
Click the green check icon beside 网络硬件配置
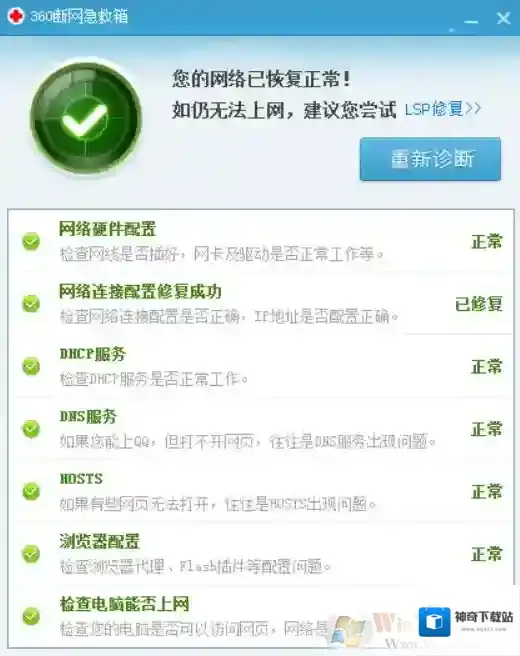31,241
